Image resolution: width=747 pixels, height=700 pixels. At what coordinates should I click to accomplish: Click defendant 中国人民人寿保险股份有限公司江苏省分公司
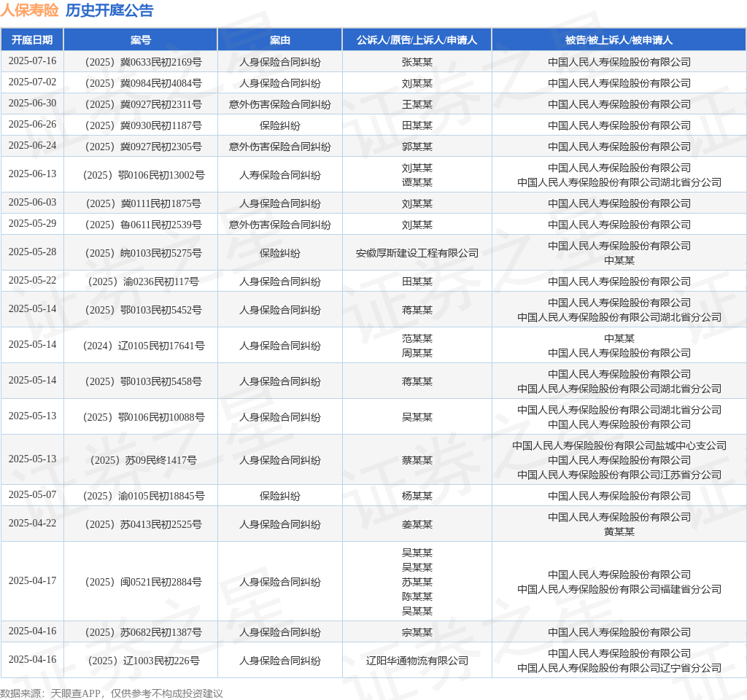click(x=619, y=475)
